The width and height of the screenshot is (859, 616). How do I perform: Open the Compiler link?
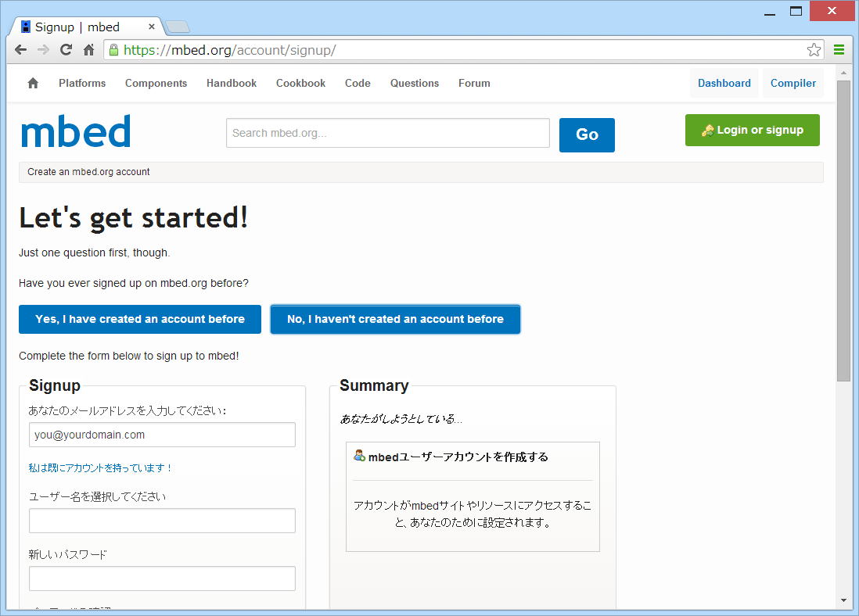pyautogui.click(x=793, y=83)
